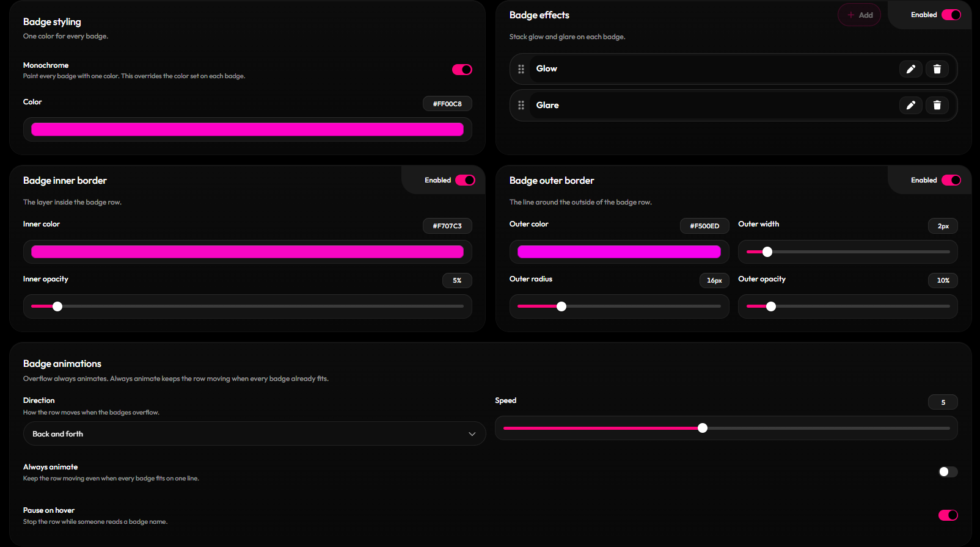Screen dimensions: 980x547
Task: Toggle the Monochrome switch
Action: tap(462, 70)
